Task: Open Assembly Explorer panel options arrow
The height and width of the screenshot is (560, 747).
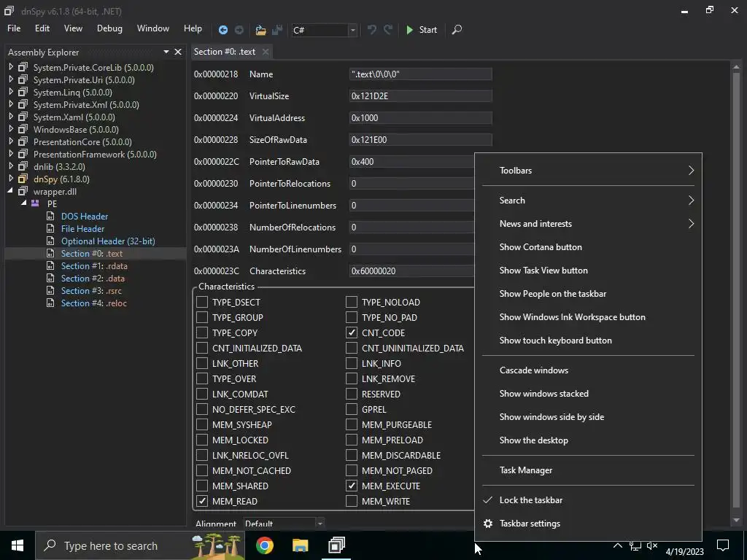Action: pyautogui.click(x=166, y=52)
